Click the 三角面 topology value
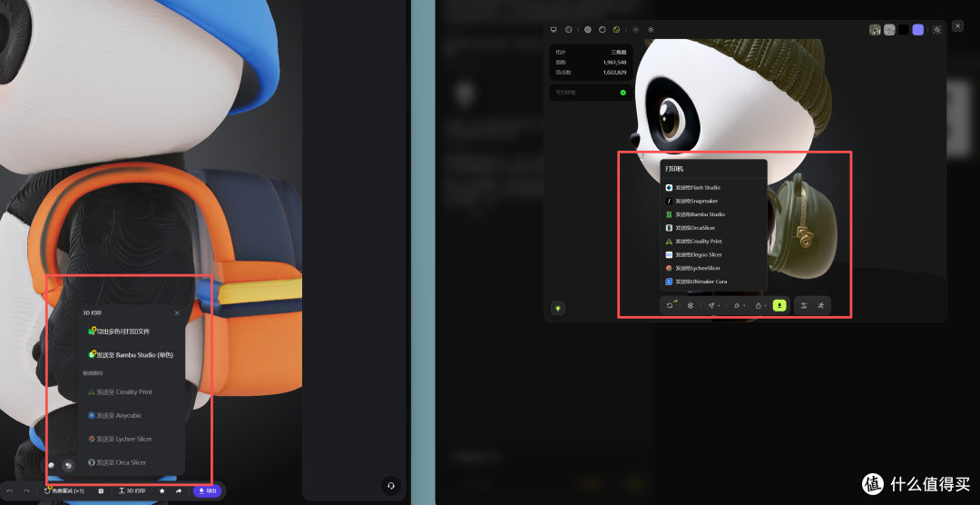The image size is (980, 505). coord(619,53)
